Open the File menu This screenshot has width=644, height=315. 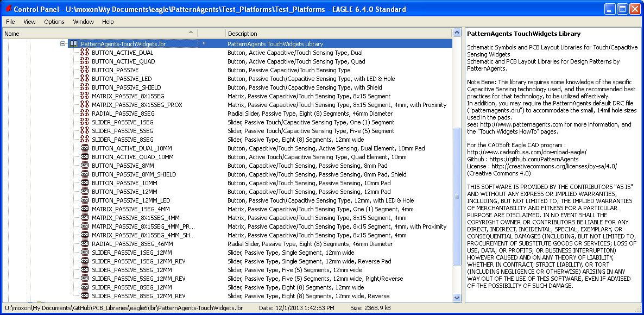coord(10,22)
